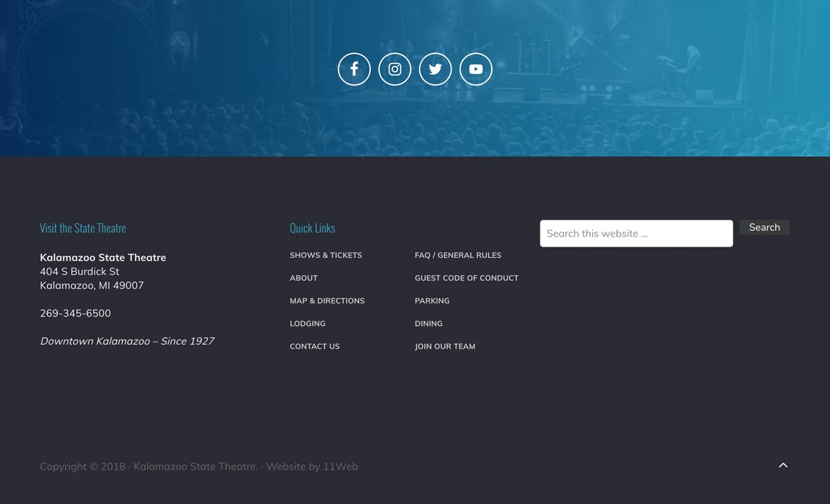Screen dimensions: 830x504
Task: Open the 11Web website credit link
Action: coord(340,467)
